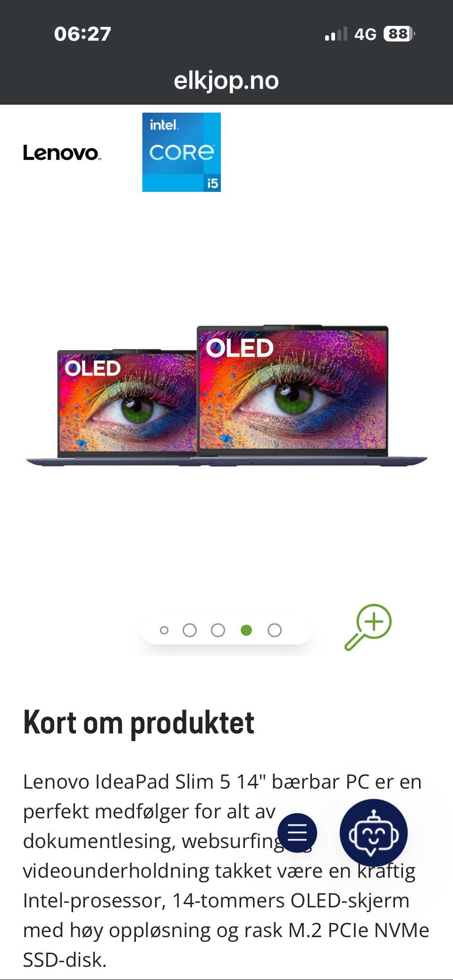Tap the Kort om produktet heading
The image size is (453, 980).
[x=139, y=723]
